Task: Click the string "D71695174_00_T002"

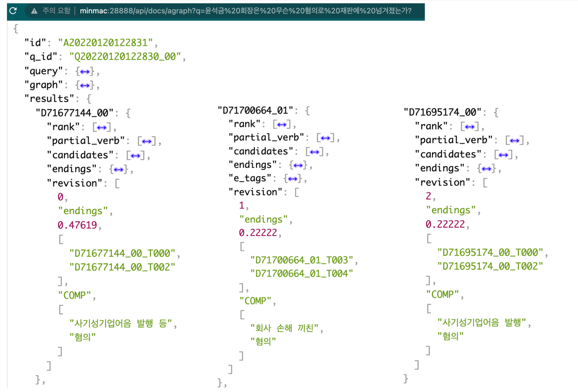Action: 490,266
